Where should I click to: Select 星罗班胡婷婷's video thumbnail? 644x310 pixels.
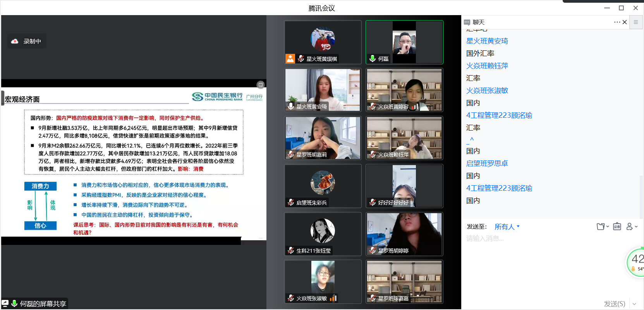point(404,234)
